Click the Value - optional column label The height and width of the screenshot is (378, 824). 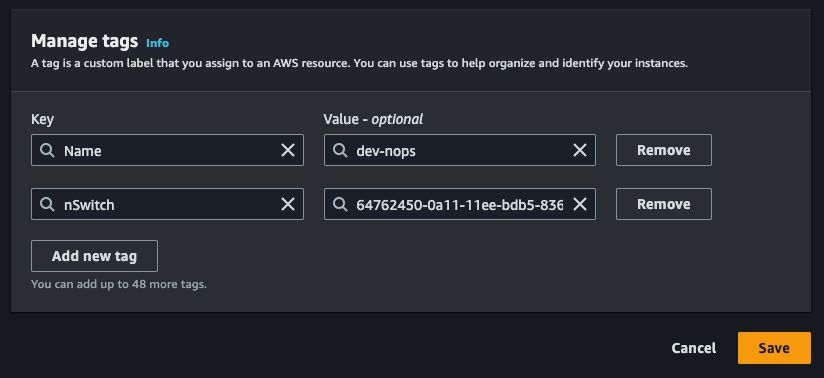tap(373, 119)
